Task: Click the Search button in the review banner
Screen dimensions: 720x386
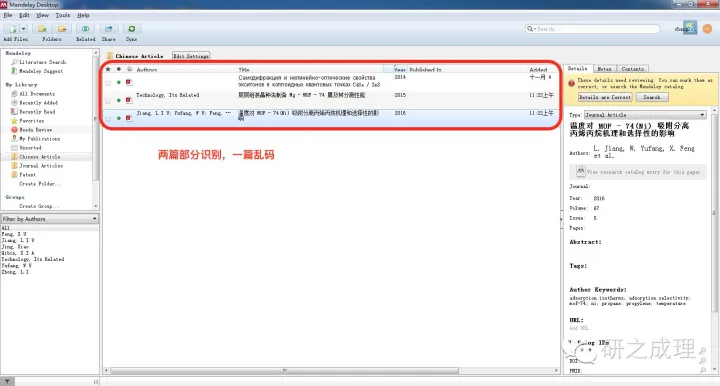Action: coord(652,97)
